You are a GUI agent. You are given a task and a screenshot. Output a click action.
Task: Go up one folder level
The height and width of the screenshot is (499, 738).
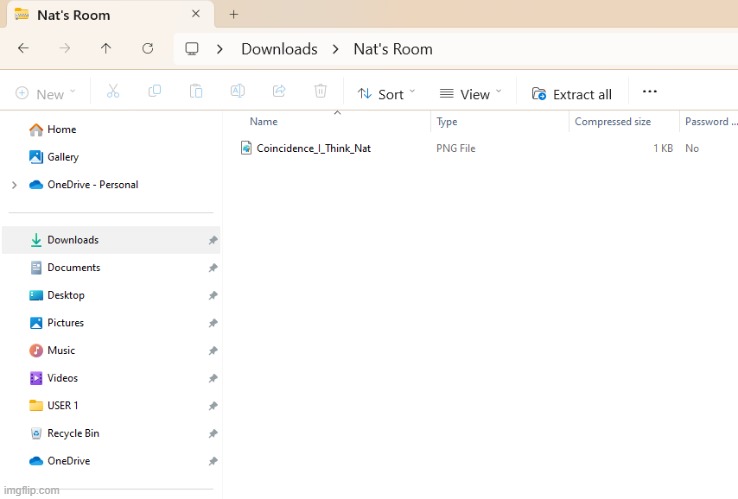tap(106, 48)
